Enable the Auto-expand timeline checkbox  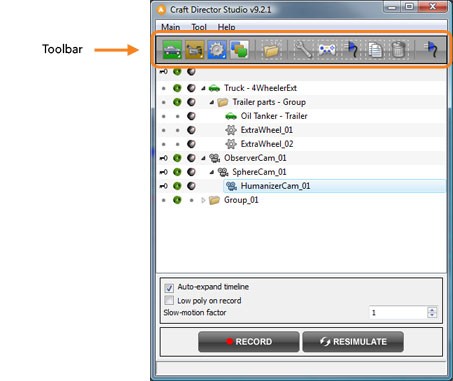(x=169, y=287)
